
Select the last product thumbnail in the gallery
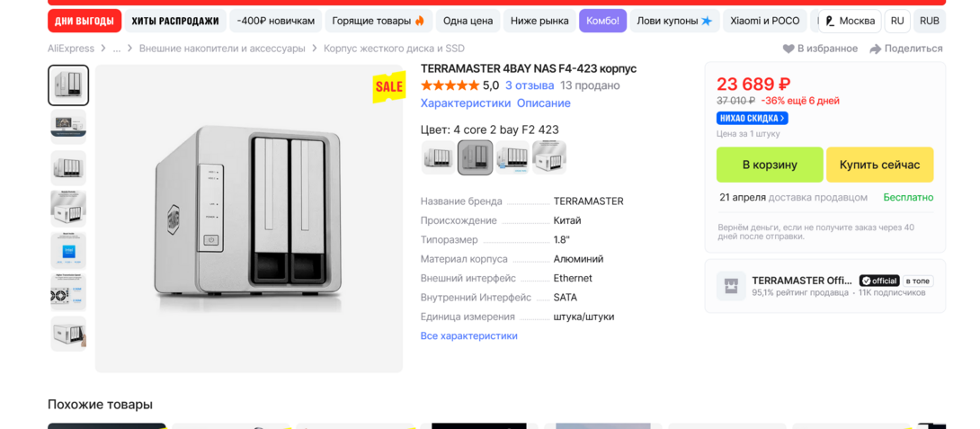point(68,334)
